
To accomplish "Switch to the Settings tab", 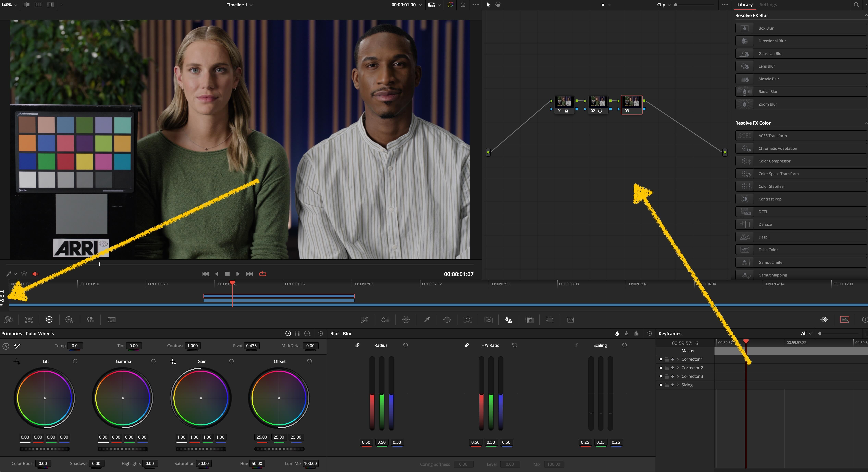I will click(768, 5).
